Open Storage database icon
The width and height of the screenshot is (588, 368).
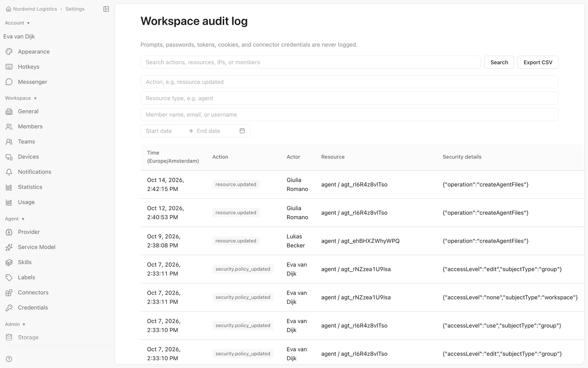click(9, 337)
